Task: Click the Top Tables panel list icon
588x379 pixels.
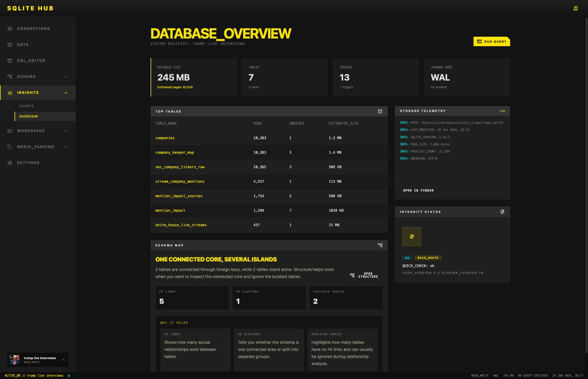Action: coord(380,111)
